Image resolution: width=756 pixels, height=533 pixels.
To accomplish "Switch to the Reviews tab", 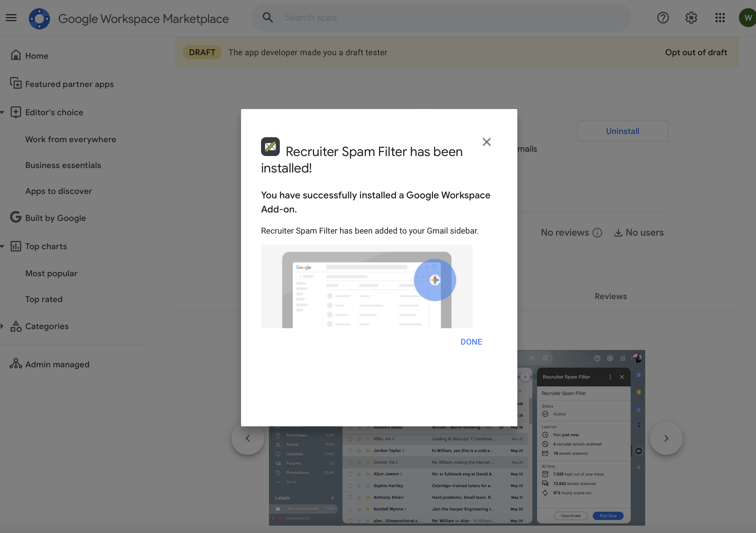I will coord(611,296).
